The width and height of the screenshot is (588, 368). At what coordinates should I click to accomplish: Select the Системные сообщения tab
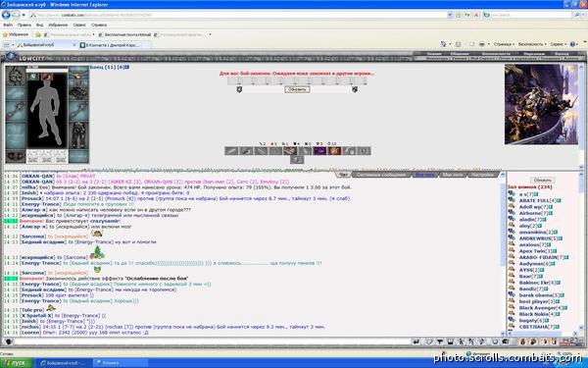click(x=381, y=175)
